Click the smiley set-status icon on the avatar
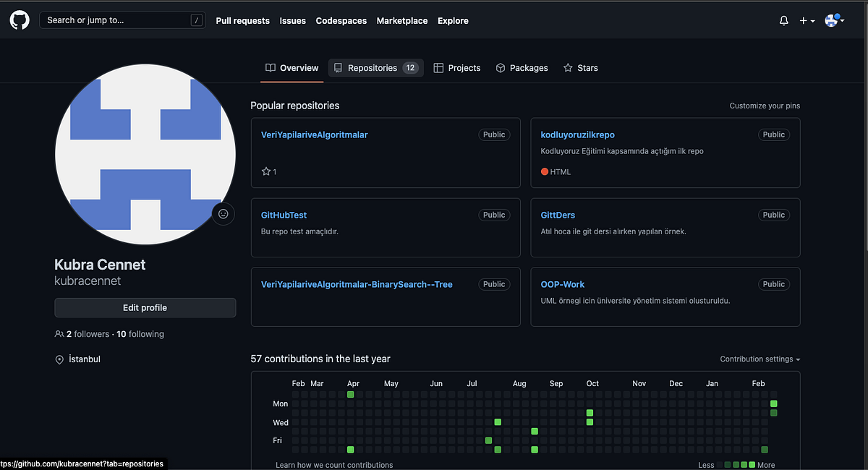This screenshot has width=868, height=470. click(223, 213)
